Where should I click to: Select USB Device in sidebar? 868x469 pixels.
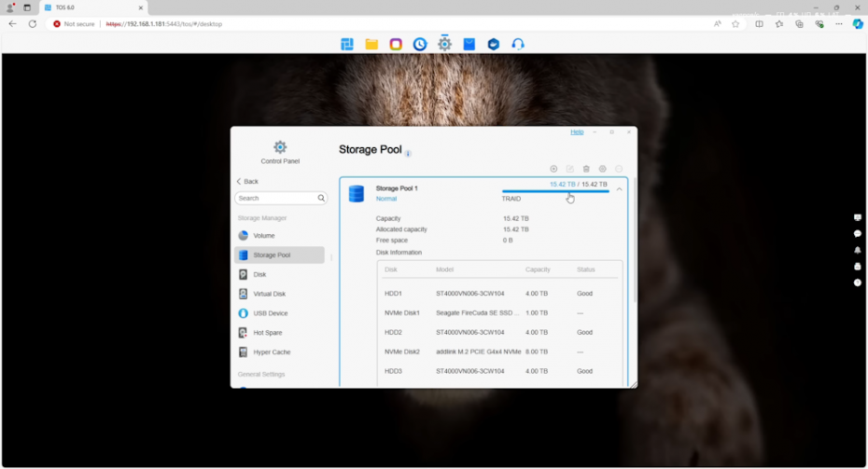coord(280,313)
